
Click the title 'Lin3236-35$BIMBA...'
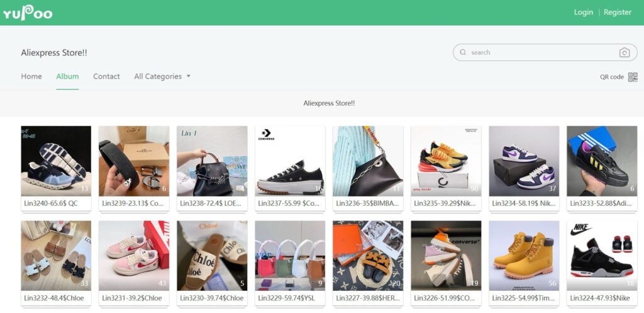pos(367,203)
